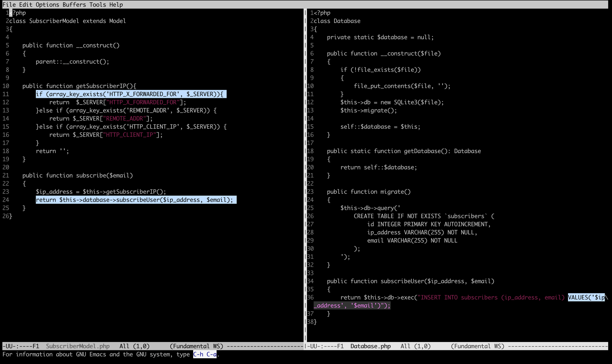Click 'class SubscriberModel extends Model' line
The image size is (612, 364).
coord(68,21)
